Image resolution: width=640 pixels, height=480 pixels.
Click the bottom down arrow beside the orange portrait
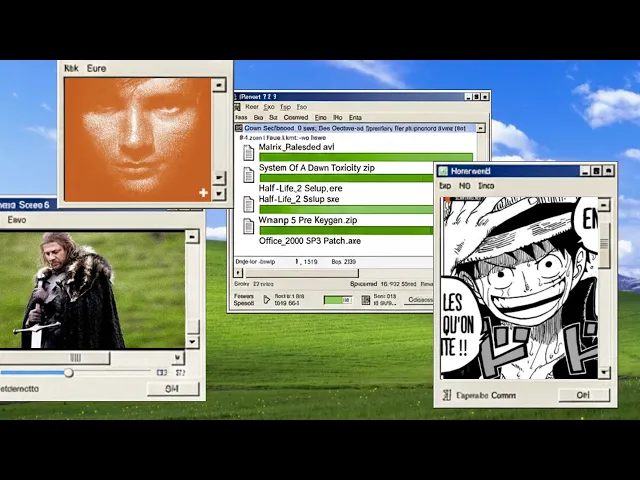[219, 193]
